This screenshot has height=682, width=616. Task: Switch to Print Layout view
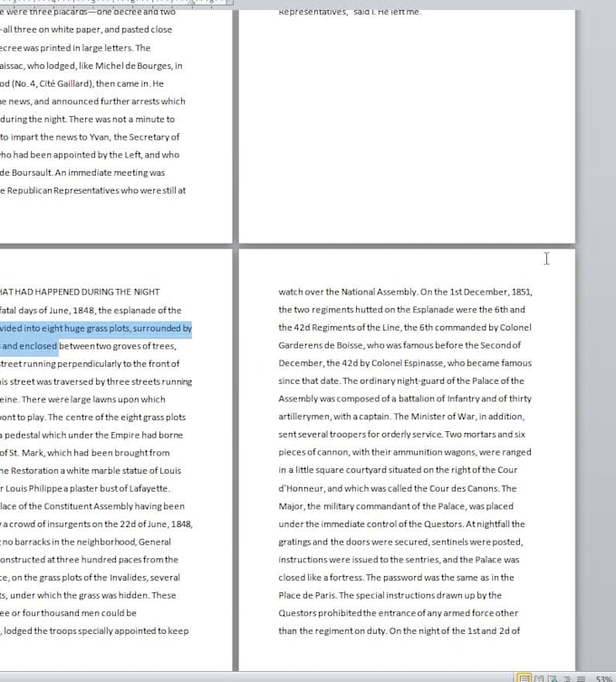(525, 678)
